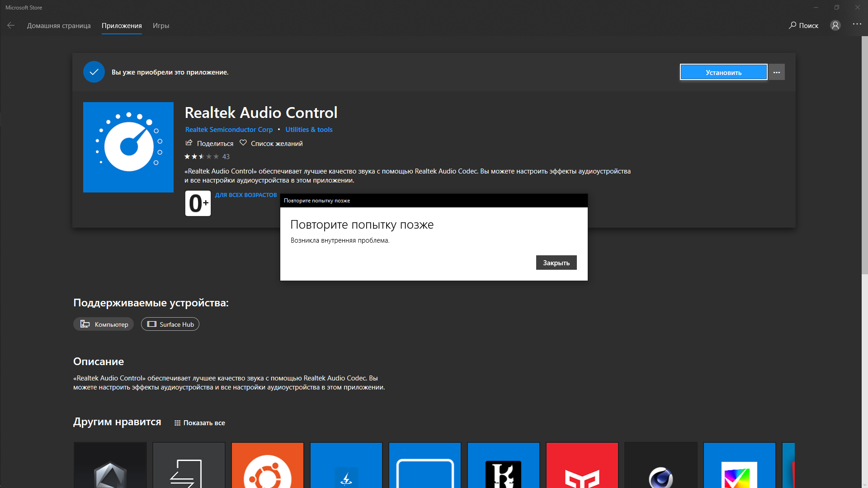Open the user account icon

tap(835, 26)
